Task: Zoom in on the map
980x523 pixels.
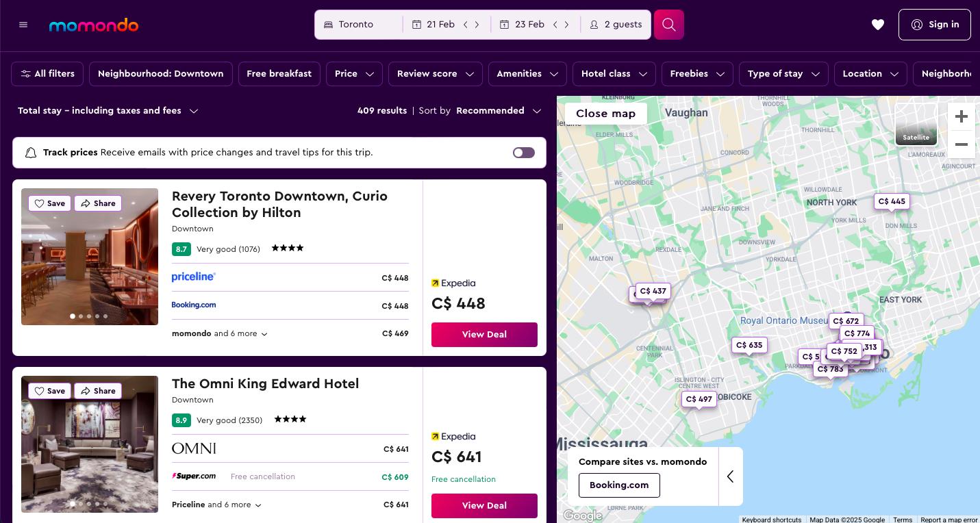Action: (x=961, y=116)
